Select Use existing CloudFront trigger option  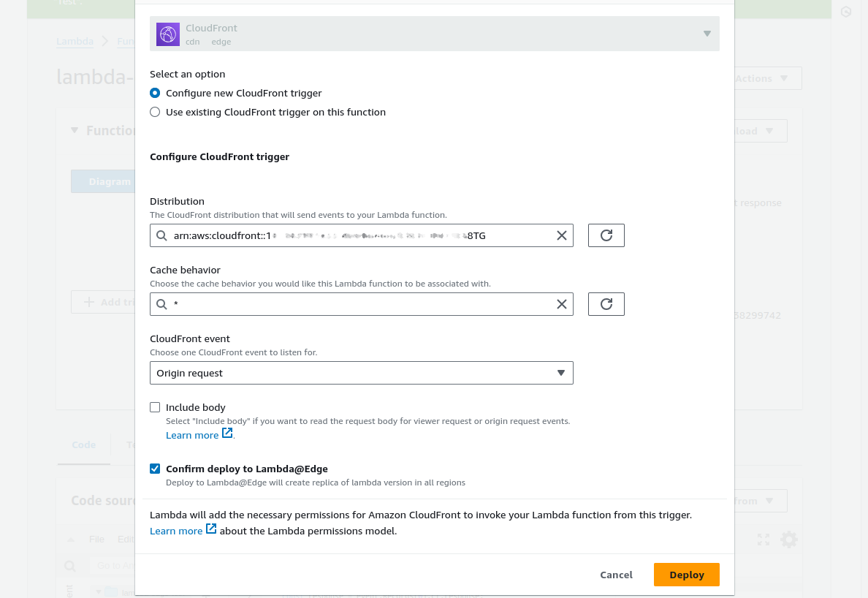pos(155,112)
